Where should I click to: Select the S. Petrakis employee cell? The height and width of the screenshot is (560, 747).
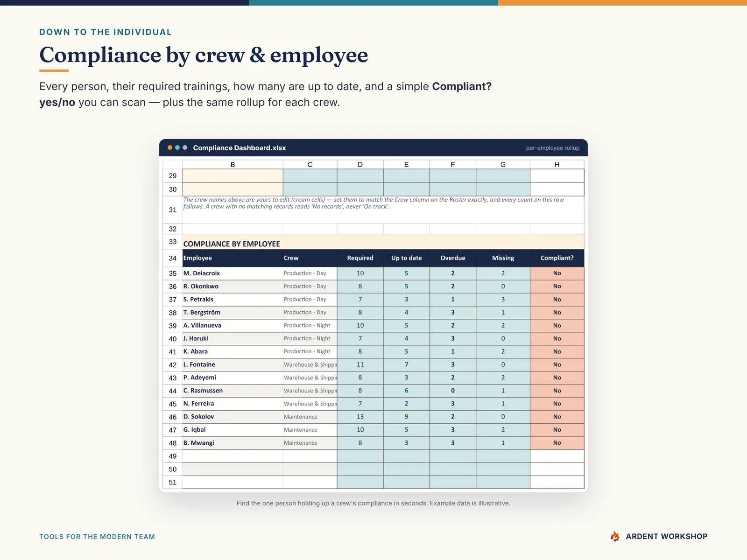(x=233, y=300)
